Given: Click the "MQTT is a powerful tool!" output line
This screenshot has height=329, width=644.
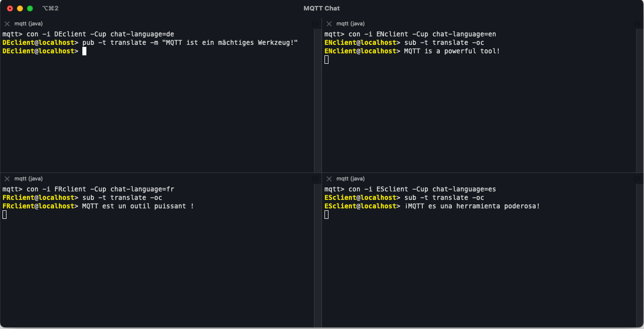Looking at the screenshot, I should [x=452, y=51].
